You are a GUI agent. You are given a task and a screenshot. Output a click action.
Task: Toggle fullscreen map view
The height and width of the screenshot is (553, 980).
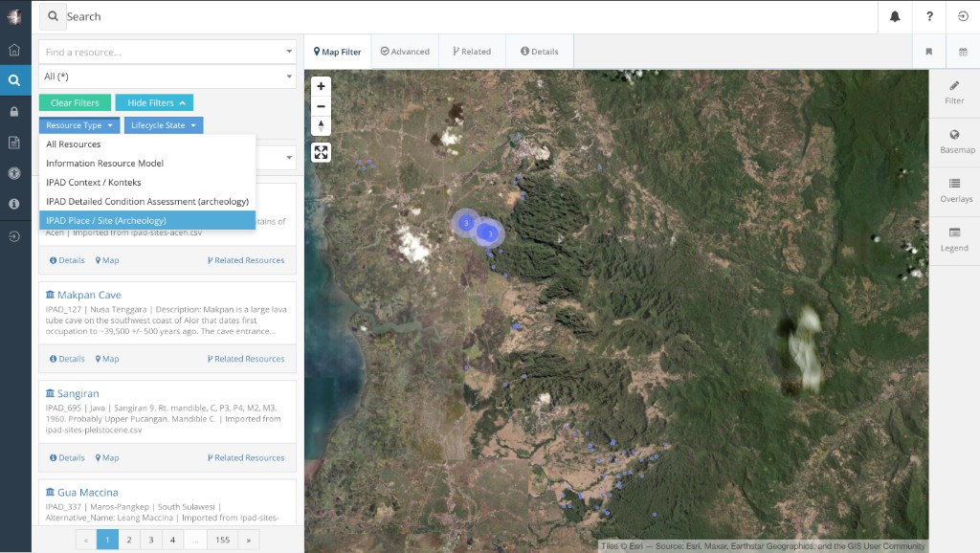(322, 152)
